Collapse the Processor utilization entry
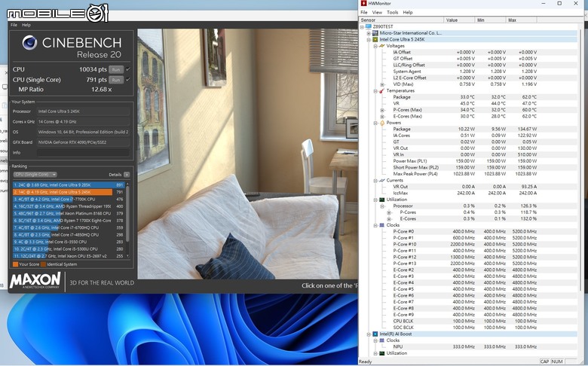The width and height of the screenshot is (588, 366). 382,206
